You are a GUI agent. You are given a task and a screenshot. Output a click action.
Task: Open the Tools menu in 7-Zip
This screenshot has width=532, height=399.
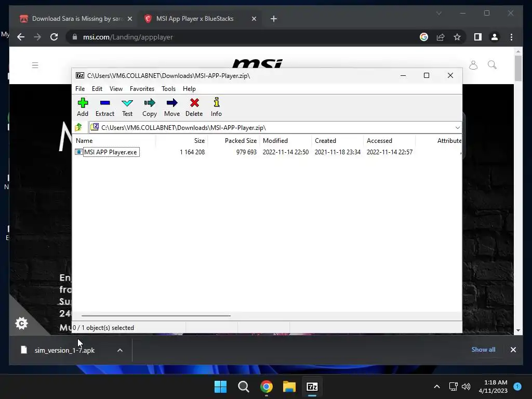pyautogui.click(x=169, y=88)
